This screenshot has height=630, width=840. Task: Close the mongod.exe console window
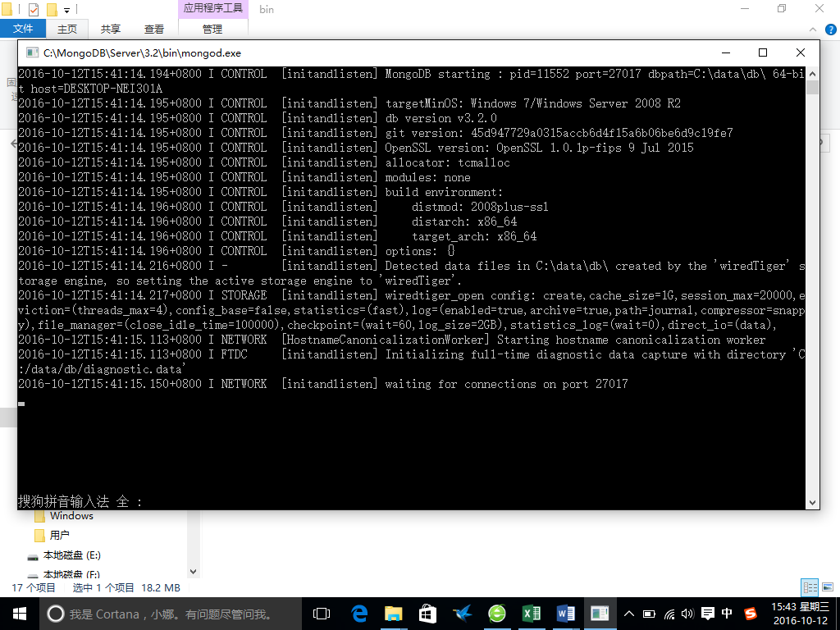point(801,52)
